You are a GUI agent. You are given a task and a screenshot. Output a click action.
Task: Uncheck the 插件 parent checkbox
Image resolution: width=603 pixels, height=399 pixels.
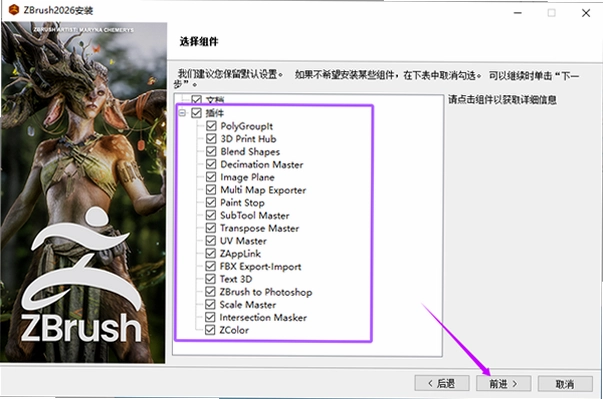(x=197, y=113)
